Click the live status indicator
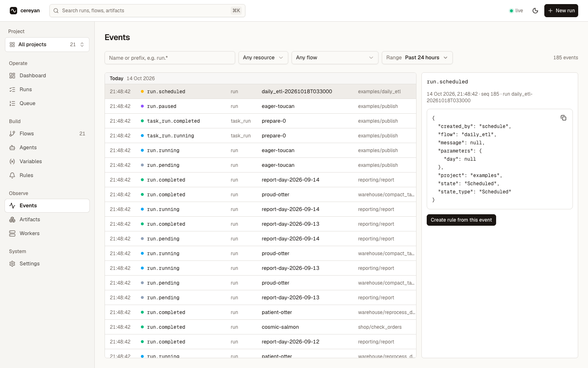The width and height of the screenshot is (588, 368). tap(516, 11)
